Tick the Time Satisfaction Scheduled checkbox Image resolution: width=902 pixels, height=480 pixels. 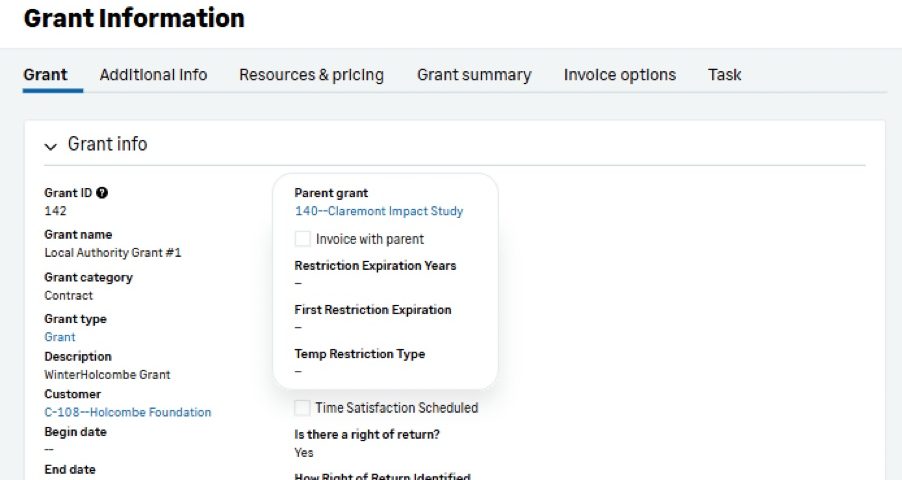pos(303,407)
